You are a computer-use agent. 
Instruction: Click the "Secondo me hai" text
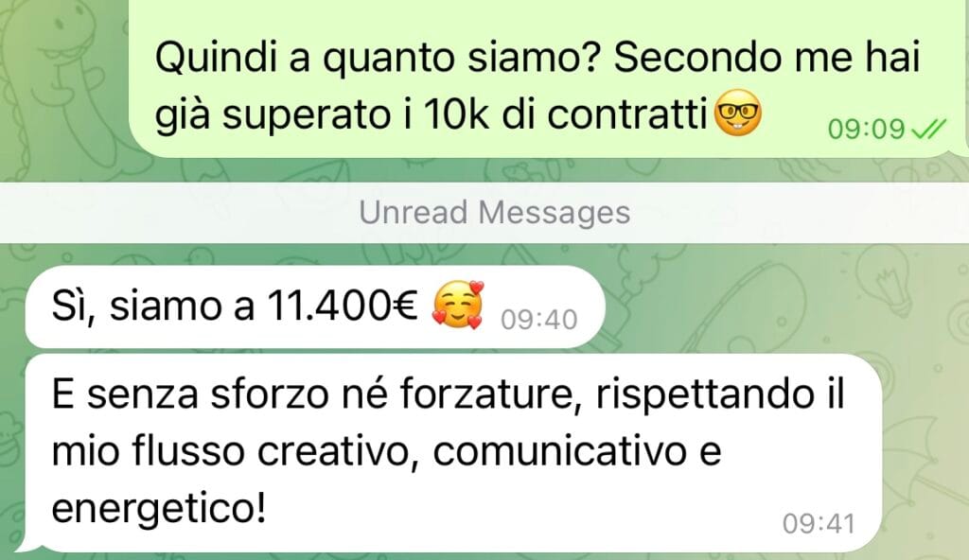click(766, 58)
